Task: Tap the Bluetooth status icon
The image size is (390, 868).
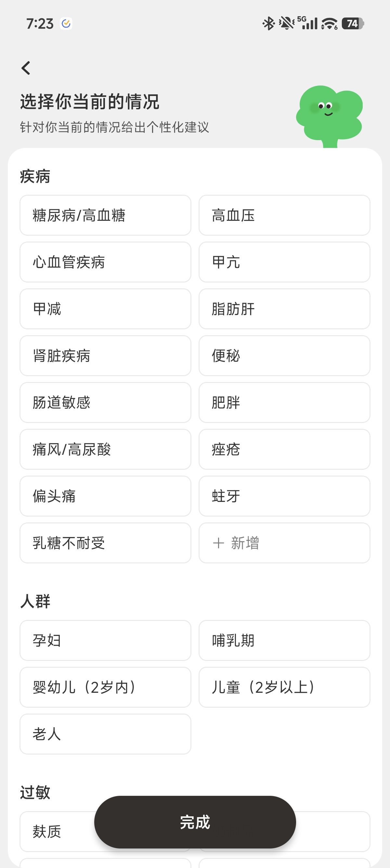Action: 268,24
